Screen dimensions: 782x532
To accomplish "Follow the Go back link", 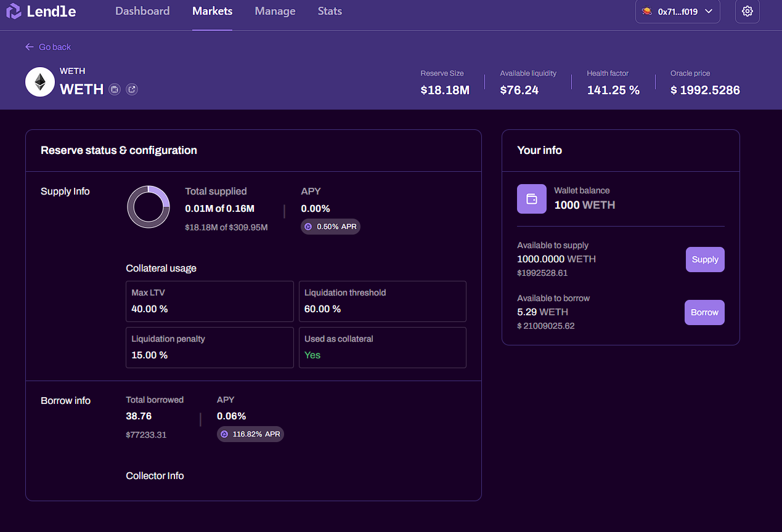I will [x=54, y=47].
